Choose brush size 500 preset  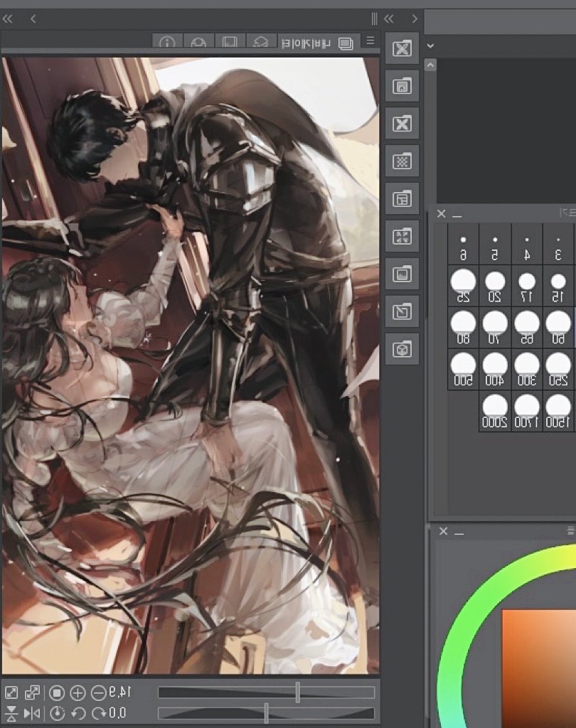(463, 370)
